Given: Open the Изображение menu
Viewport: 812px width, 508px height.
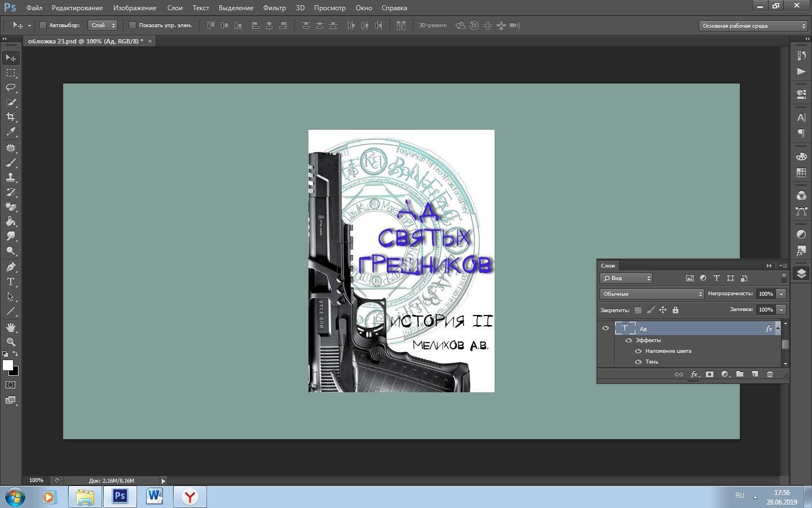Looking at the screenshot, I should (134, 8).
